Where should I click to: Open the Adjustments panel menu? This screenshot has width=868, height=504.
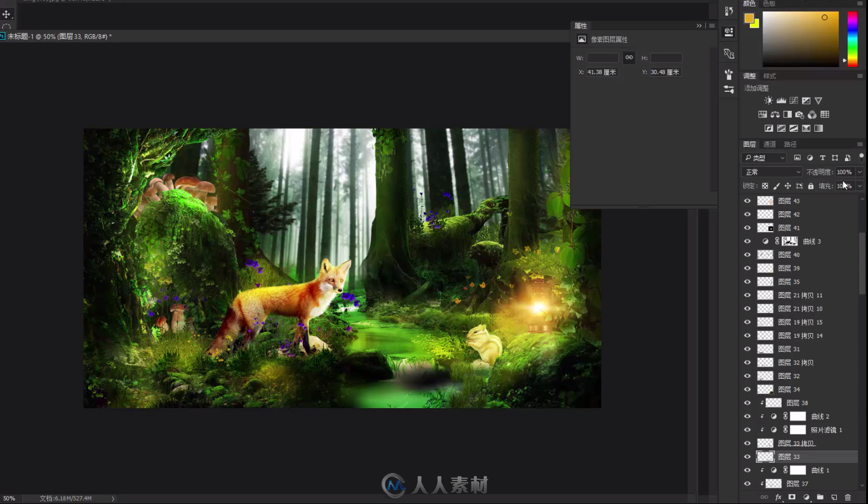(860, 76)
